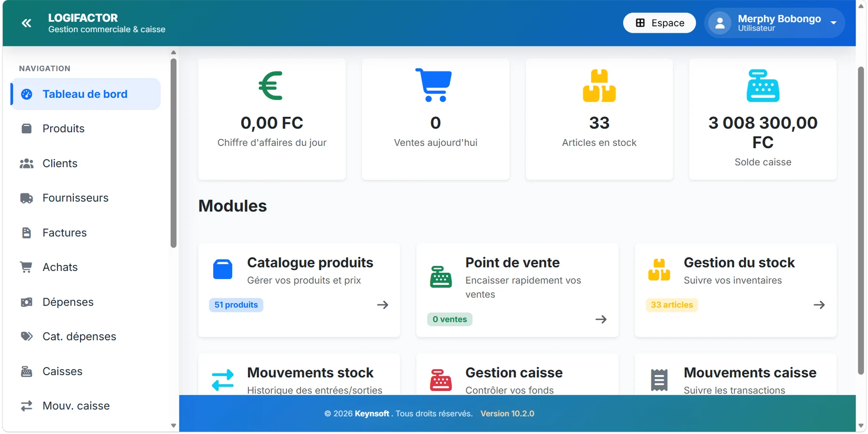The width and height of the screenshot is (868, 434).
Task: Open Gestion du stock module title
Action: click(x=739, y=263)
